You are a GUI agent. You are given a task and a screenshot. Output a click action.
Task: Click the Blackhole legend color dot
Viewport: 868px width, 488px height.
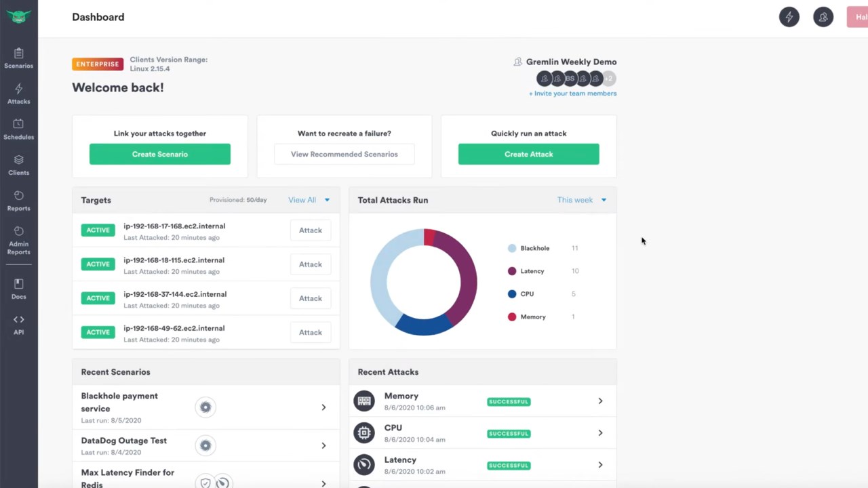[512, 248]
